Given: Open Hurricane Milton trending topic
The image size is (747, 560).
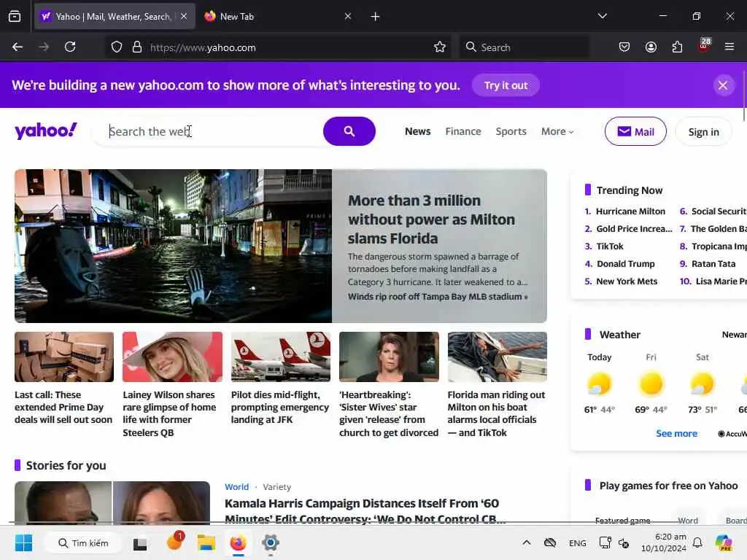Looking at the screenshot, I should [630, 211].
